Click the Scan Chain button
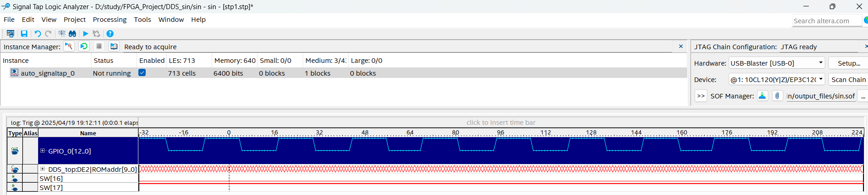This screenshot has width=868, height=195. [x=848, y=79]
